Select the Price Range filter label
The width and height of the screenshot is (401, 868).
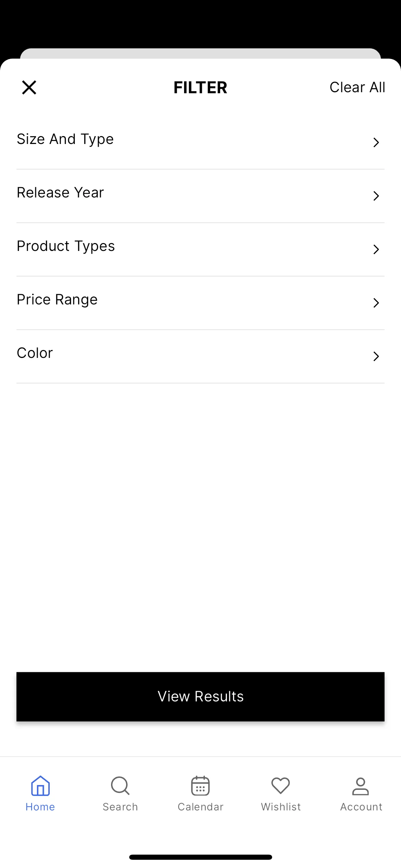point(57,300)
